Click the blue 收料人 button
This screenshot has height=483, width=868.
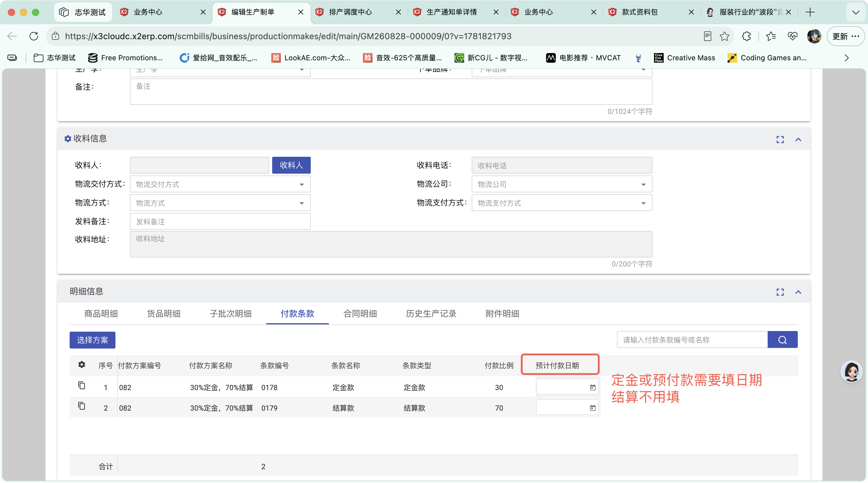[x=291, y=165]
